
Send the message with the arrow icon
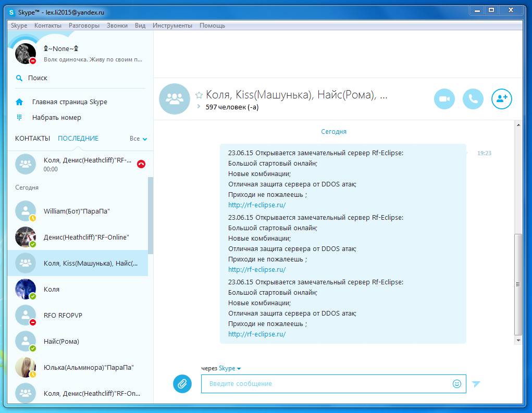[x=476, y=384]
